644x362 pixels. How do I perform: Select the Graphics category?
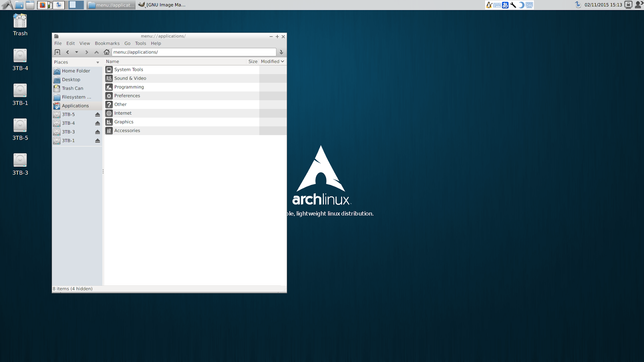click(196, 122)
